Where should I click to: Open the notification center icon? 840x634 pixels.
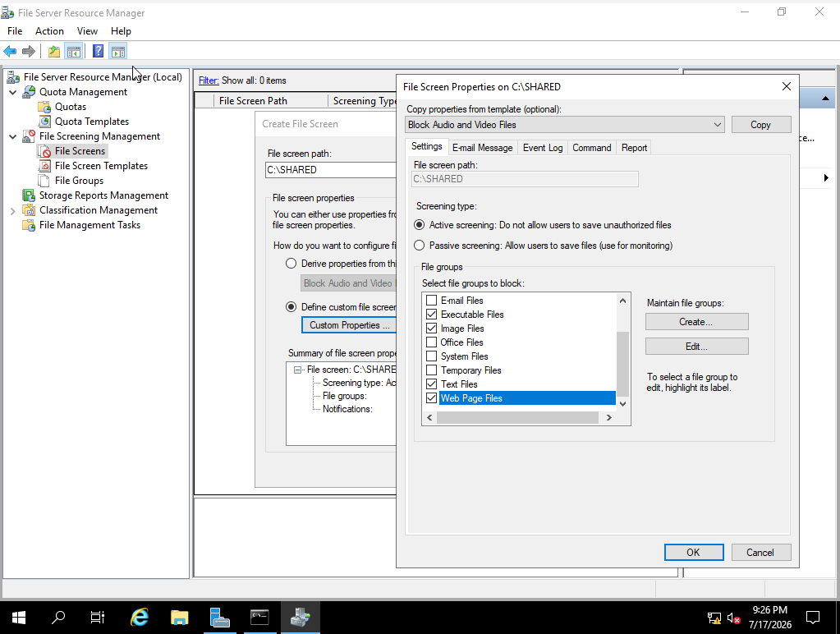point(813,618)
